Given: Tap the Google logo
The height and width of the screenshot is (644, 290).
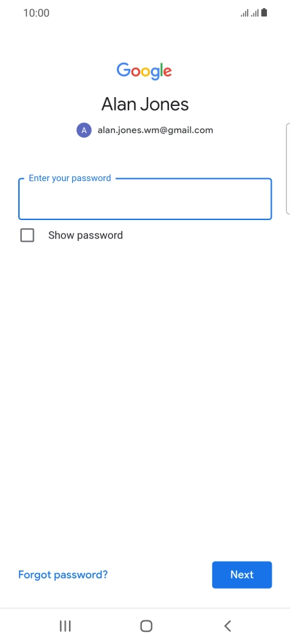Looking at the screenshot, I should coord(144,72).
